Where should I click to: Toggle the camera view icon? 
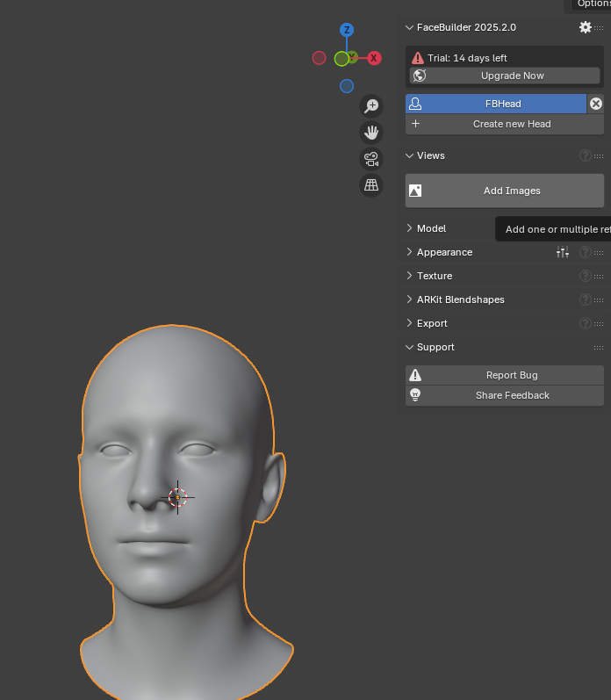371,159
